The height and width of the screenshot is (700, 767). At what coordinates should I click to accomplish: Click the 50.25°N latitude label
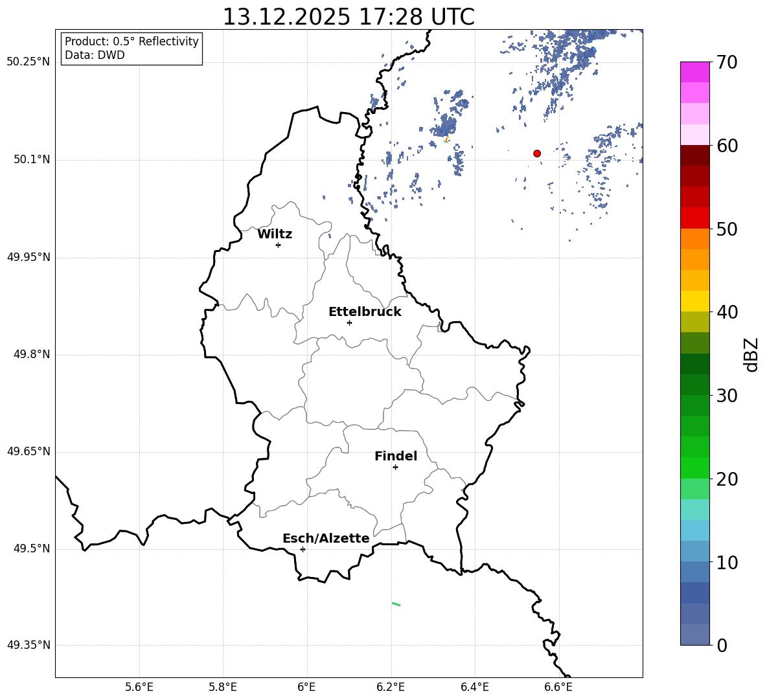click(x=29, y=62)
